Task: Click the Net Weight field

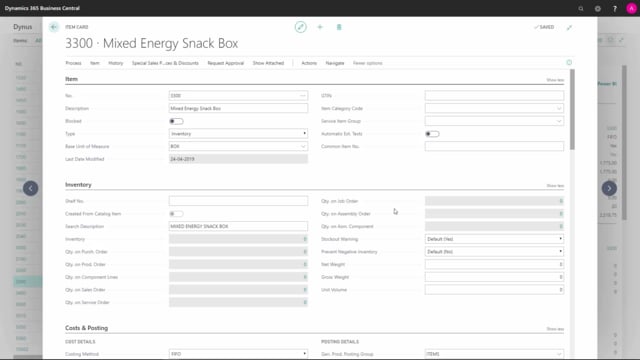Action: pyautogui.click(x=494, y=264)
